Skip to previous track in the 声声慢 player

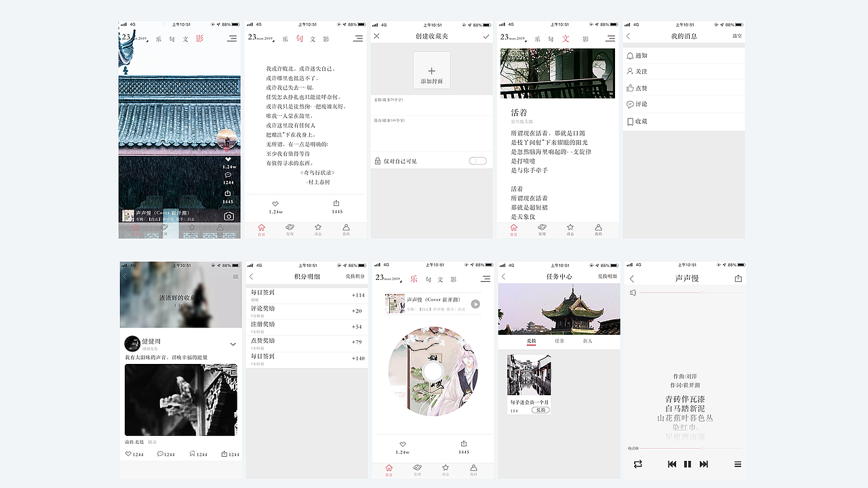[672, 464]
